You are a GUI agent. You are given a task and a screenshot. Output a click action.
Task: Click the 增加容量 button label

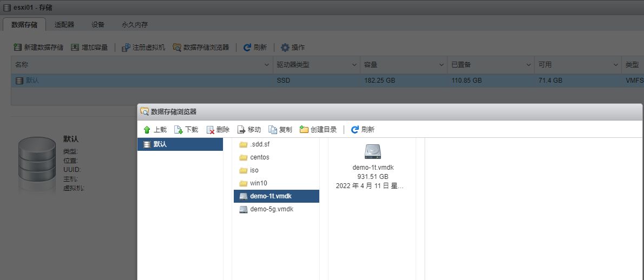[x=95, y=48]
